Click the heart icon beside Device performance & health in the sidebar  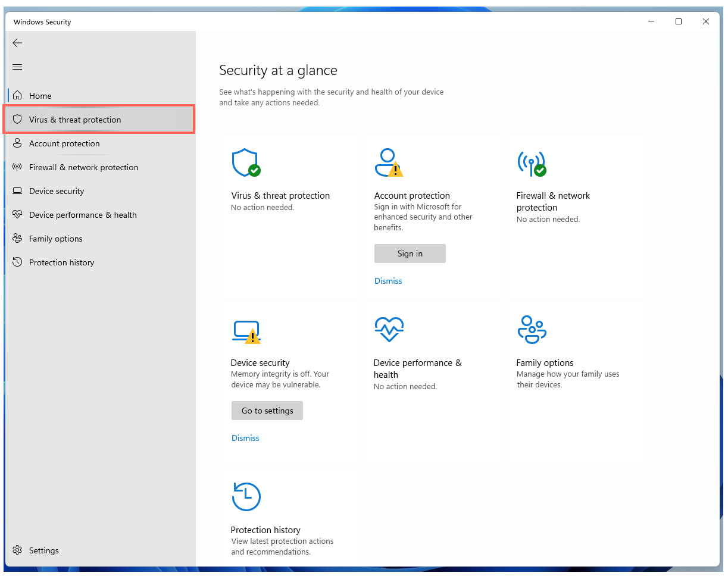click(x=17, y=214)
